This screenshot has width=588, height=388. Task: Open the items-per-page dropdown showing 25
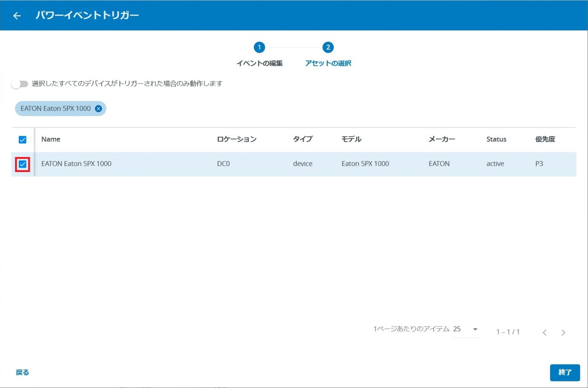click(465, 329)
